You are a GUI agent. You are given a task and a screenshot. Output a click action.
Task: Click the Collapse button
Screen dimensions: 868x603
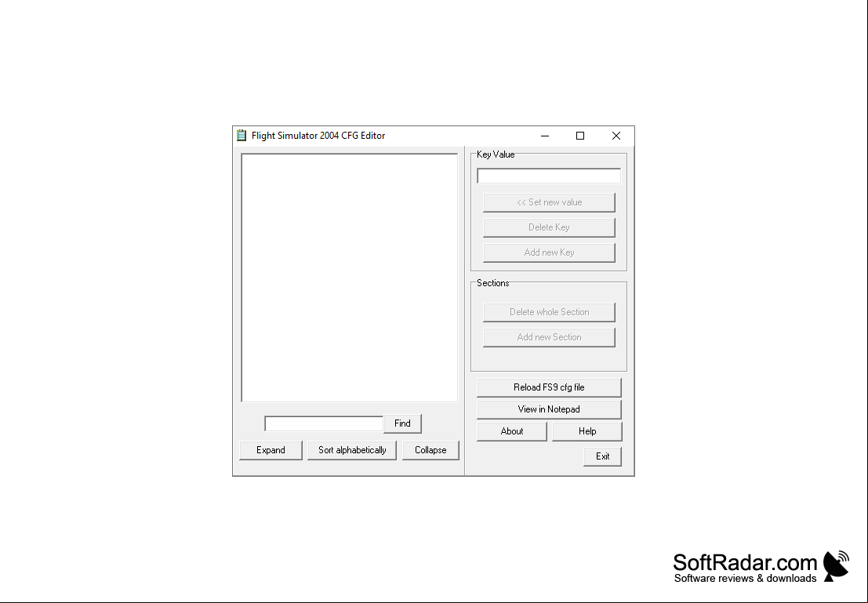(x=430, y=450)
